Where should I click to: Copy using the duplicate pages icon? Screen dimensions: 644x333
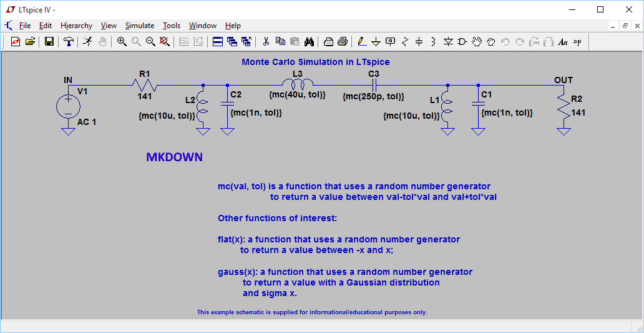pos(280,41)
